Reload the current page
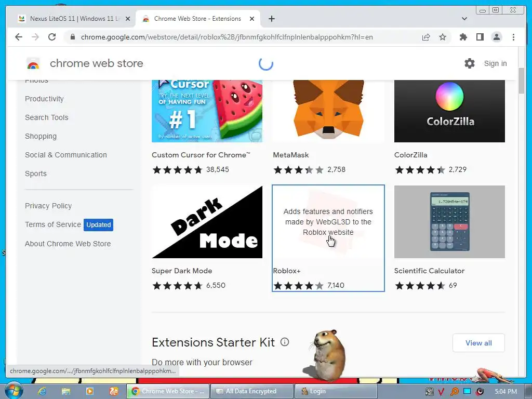The width and height of the screenshot is (532, 399). pyautogui.click(x=52, y=37)
